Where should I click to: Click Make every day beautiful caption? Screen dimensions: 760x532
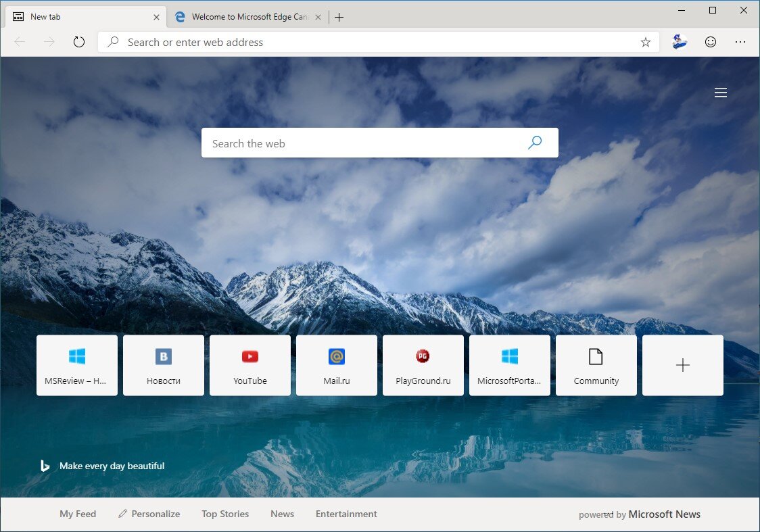coord(112,466)
